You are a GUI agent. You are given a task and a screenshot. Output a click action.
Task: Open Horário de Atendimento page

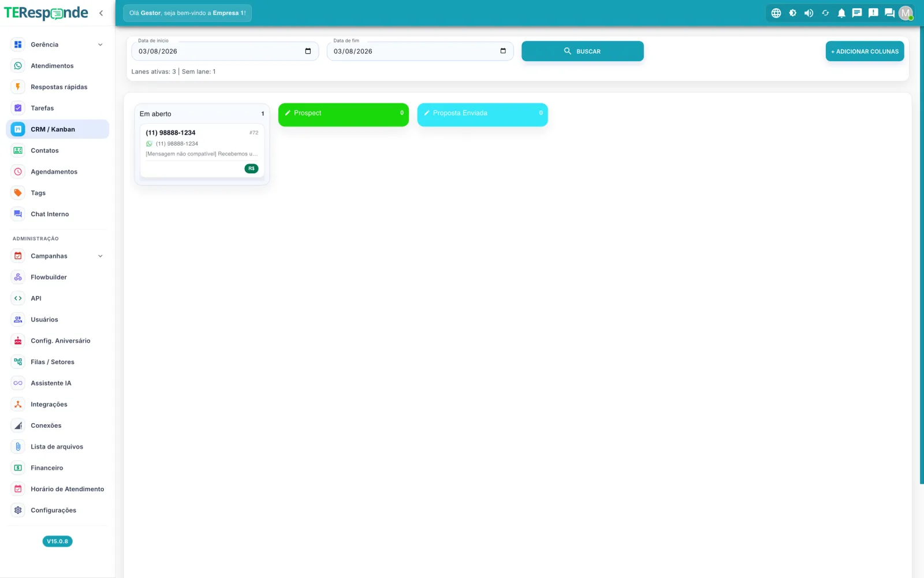58,489
